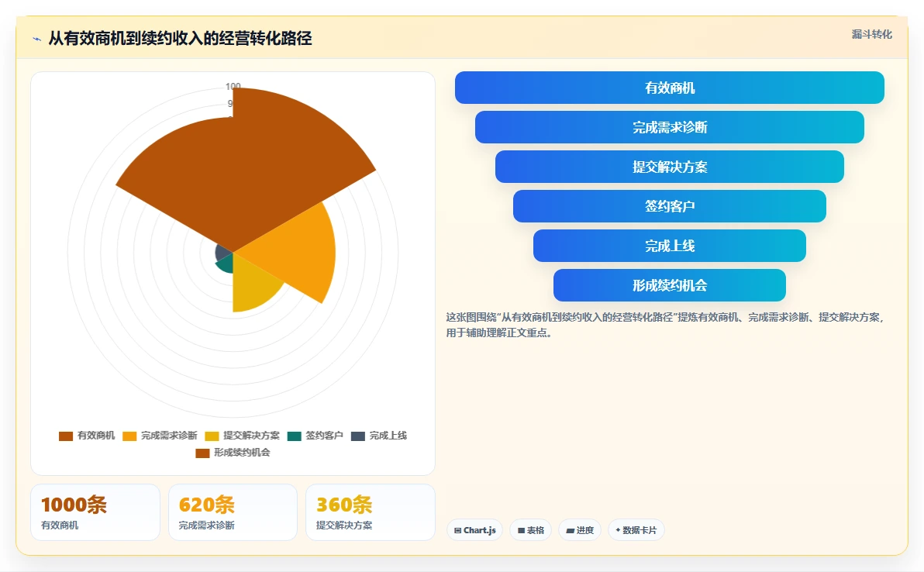
Task: Click the 漏斗转化 label in the header
Action: pos(871,34)
